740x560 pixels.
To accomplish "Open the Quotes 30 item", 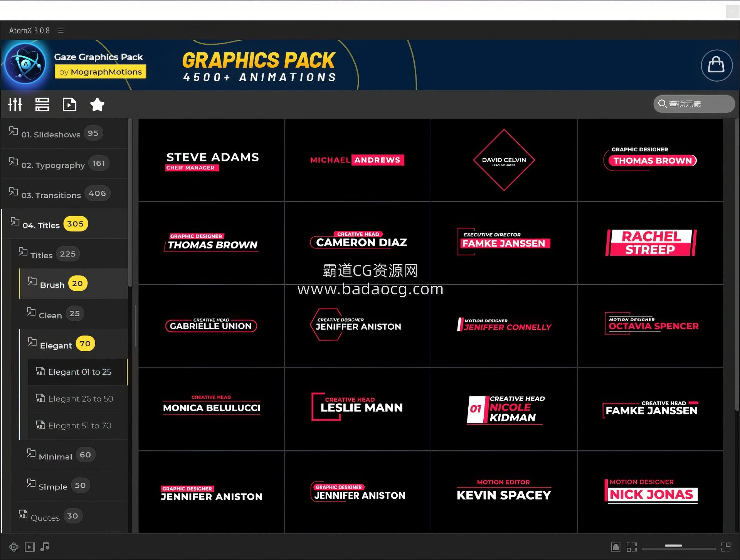I will (69, 516).
